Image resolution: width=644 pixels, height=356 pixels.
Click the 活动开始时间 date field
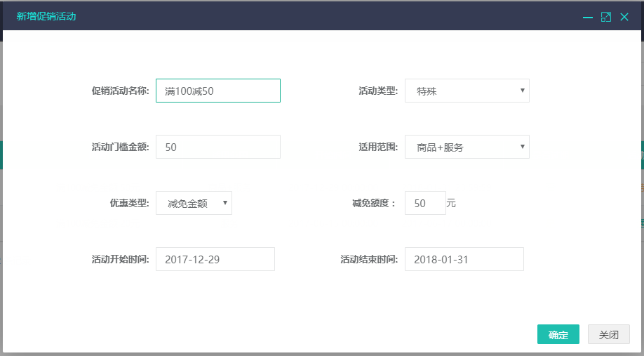[215, 259]
